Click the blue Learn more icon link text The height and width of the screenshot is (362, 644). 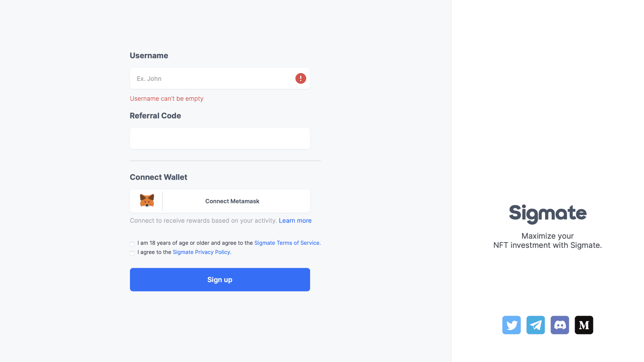tap(295, 220)
